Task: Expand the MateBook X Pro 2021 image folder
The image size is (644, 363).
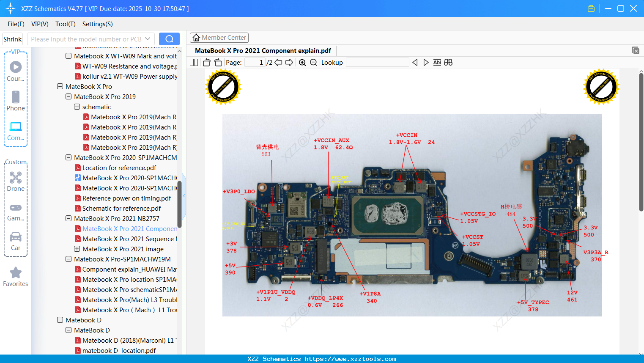Action: (x=77, y=249)
